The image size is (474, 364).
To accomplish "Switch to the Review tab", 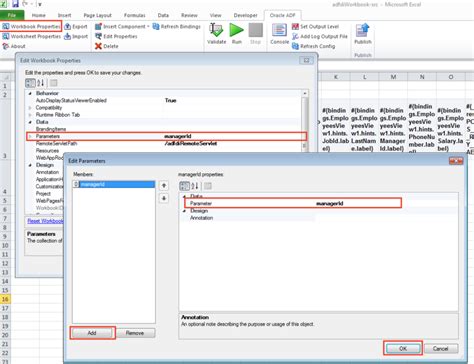I will point(189,15).
